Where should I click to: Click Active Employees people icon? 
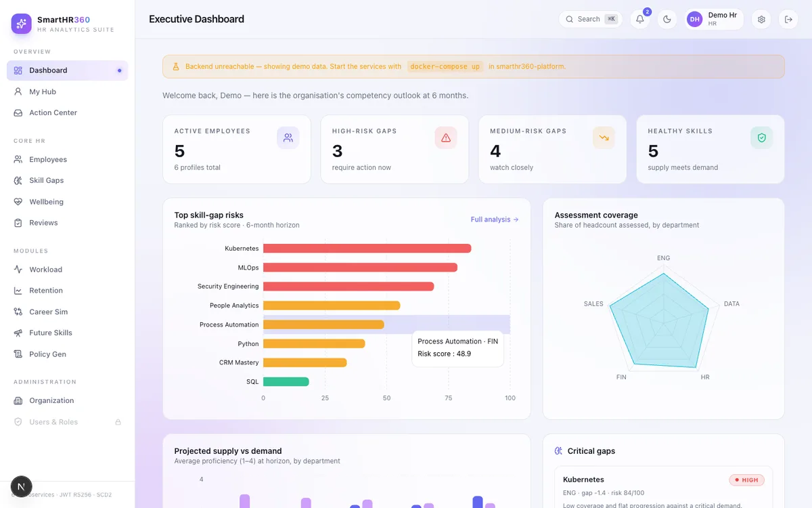288,137
